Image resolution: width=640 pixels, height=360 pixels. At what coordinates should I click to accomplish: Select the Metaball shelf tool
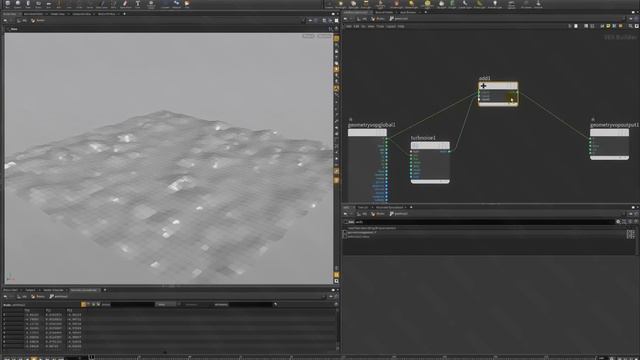pos(176,4)
